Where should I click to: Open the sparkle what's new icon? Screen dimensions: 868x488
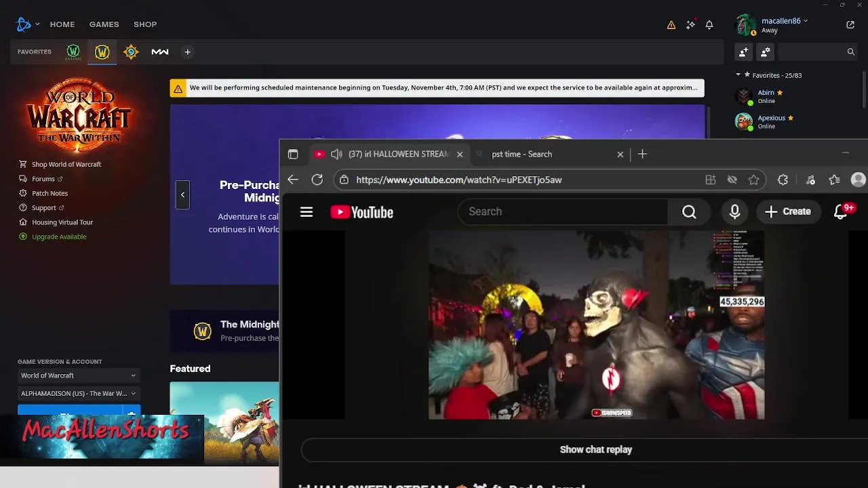coord(690,24)
